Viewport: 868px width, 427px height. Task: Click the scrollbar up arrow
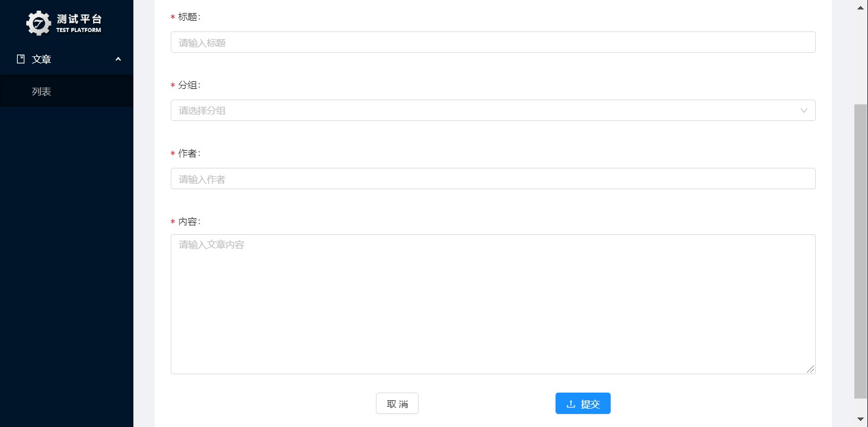click(860, 8)
